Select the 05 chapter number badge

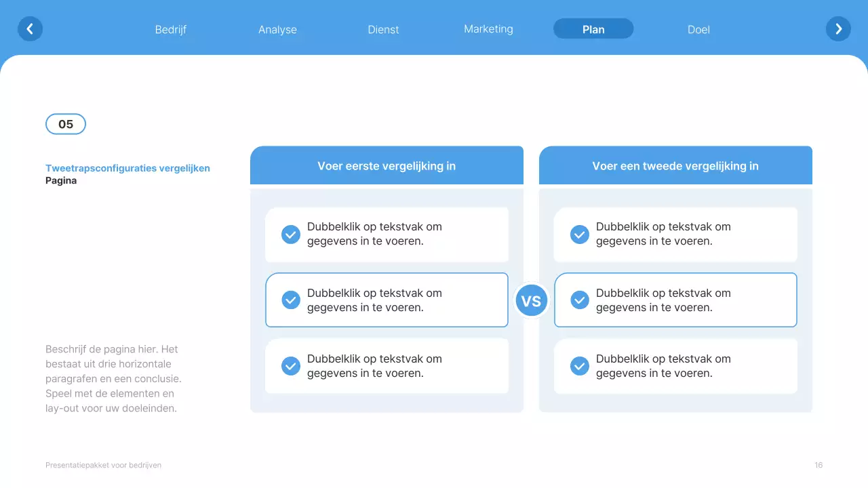65,124
